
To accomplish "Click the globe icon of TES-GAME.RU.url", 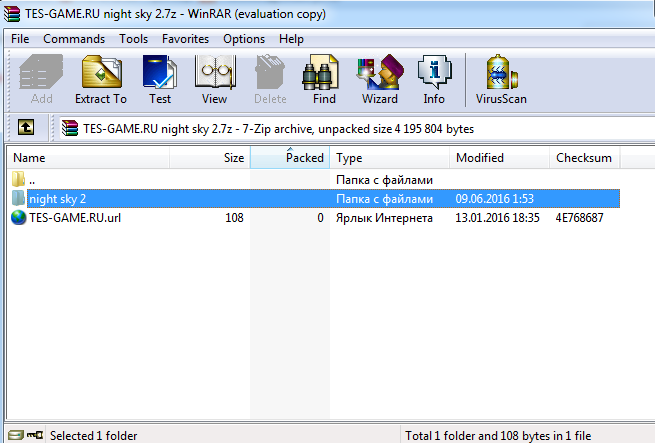I will tap(18, 217).
